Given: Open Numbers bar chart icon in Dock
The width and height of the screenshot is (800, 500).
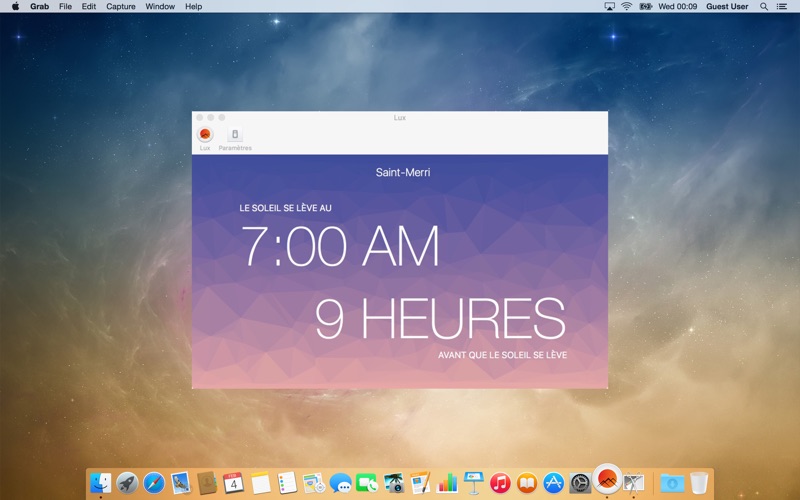Looking at the screenshot, I should [x=447, y=483].
